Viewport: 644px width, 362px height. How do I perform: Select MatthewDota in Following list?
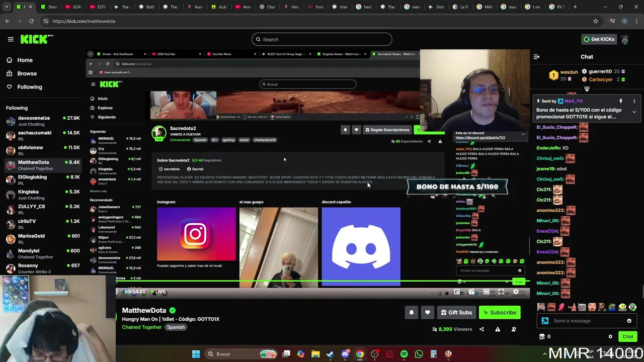[43, 165]
